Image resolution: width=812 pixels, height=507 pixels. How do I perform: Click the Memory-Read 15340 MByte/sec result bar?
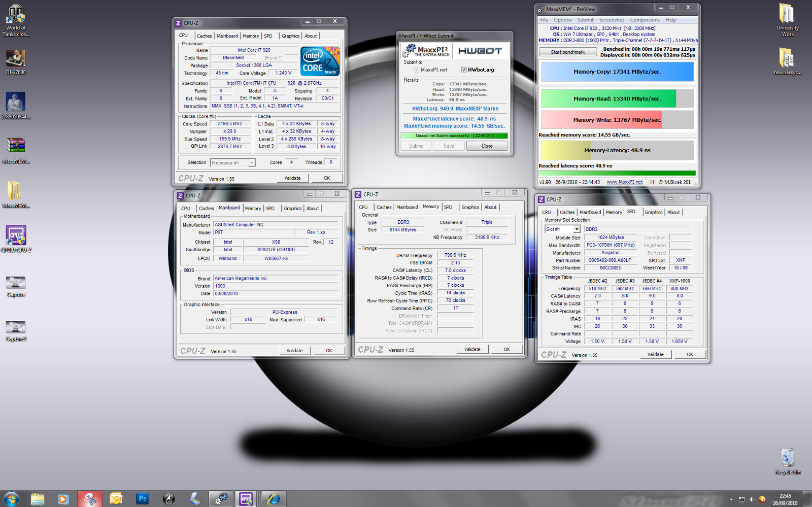(617, 99)
